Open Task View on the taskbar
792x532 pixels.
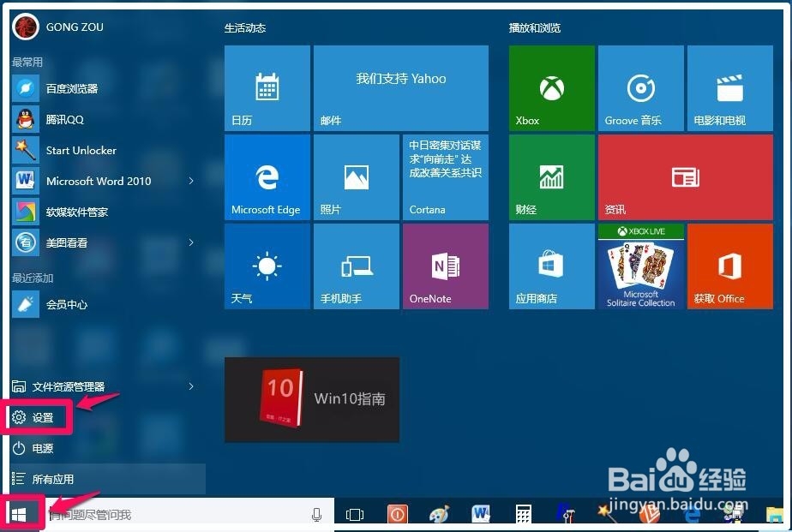pos(354,512)
